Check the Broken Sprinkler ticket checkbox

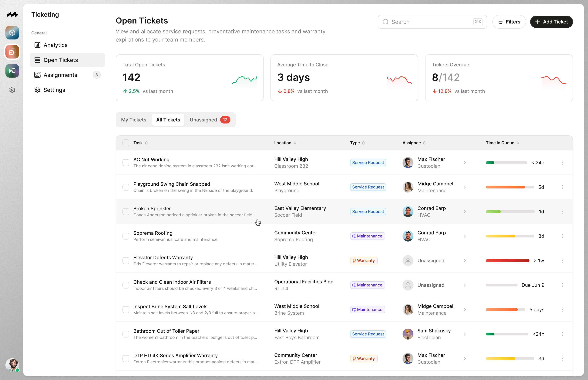[126, 212]
